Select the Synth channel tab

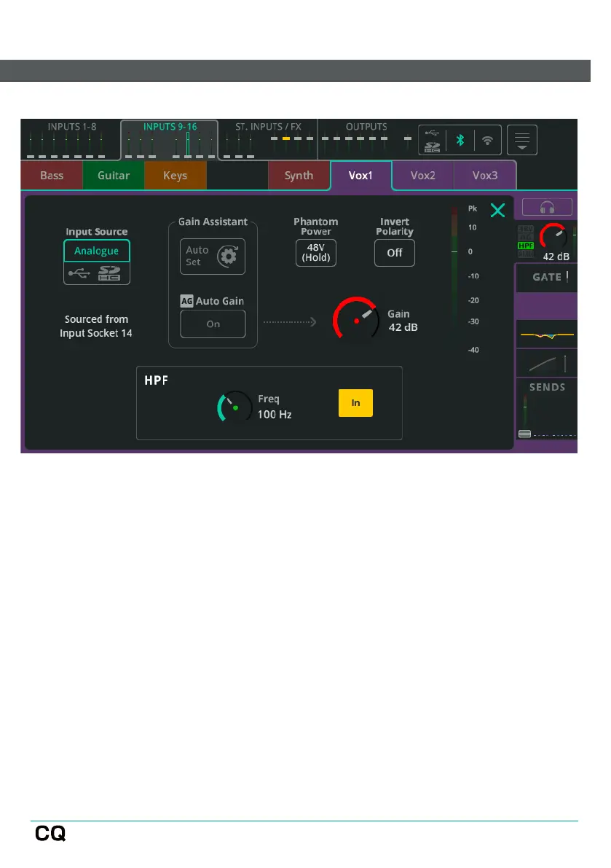pos(299,176)
